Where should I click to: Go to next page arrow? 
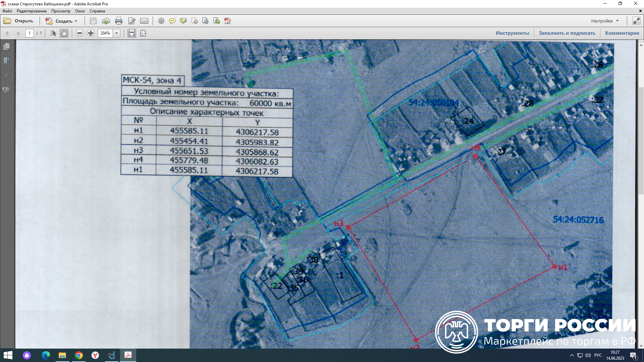click(x=18, y=33)
